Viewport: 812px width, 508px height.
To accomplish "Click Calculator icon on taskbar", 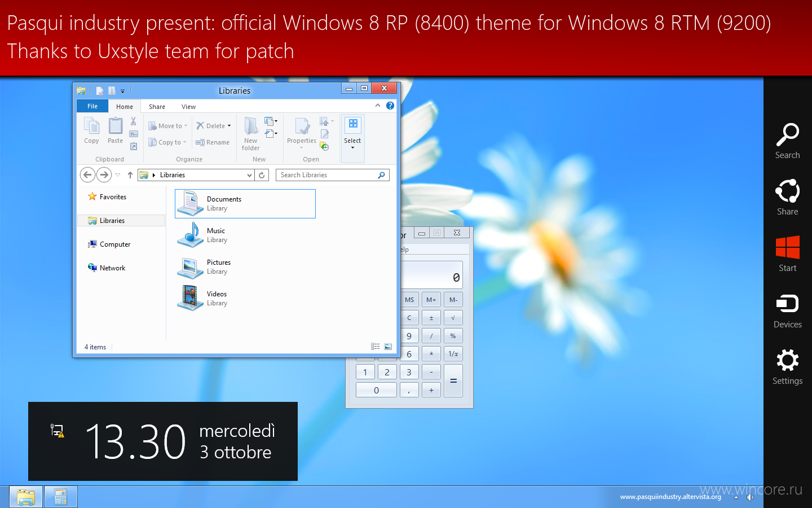I will [60, 497].
